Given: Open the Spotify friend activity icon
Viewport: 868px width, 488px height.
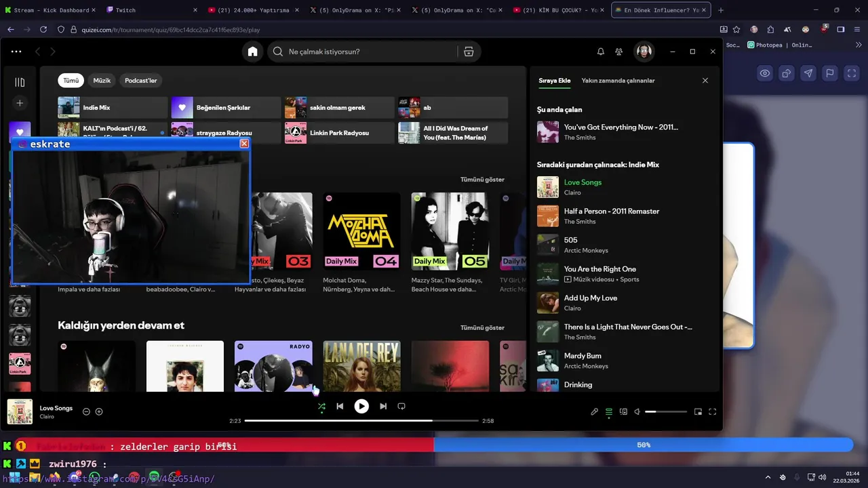Looking at the screenshot, I should (619, 52).
